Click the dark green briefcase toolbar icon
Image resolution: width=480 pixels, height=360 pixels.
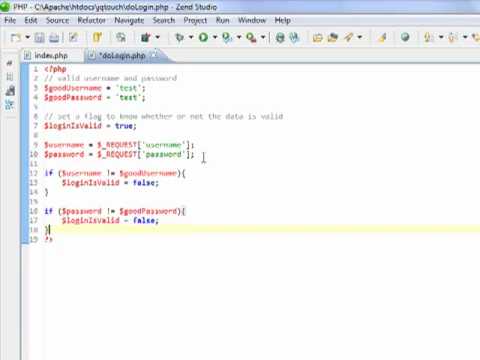pos(145,37)
